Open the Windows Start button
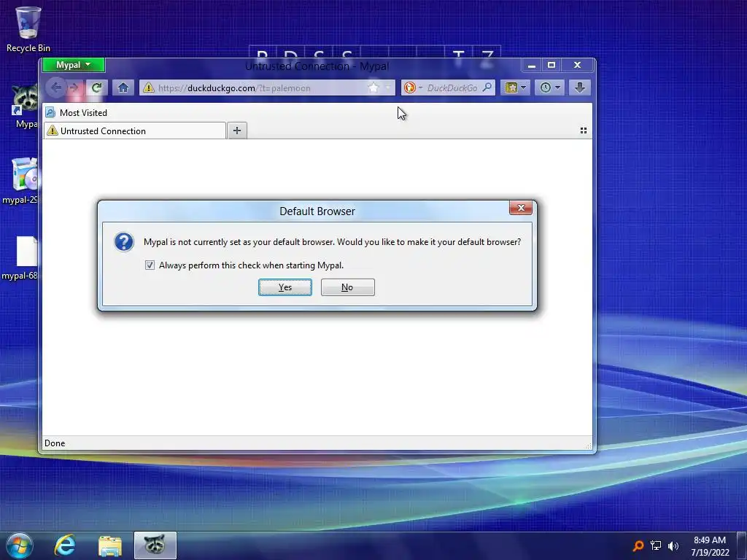This screenshot has height=560, width=747. tap(19, 545)
